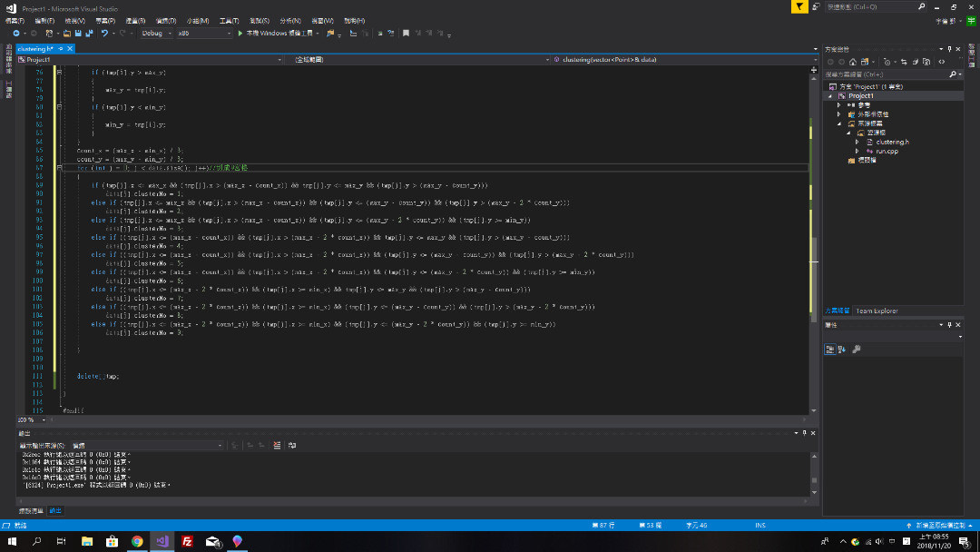980x552 pixels.
Task: Click inside the Solution Explorer search box
Action: [880, 74]
